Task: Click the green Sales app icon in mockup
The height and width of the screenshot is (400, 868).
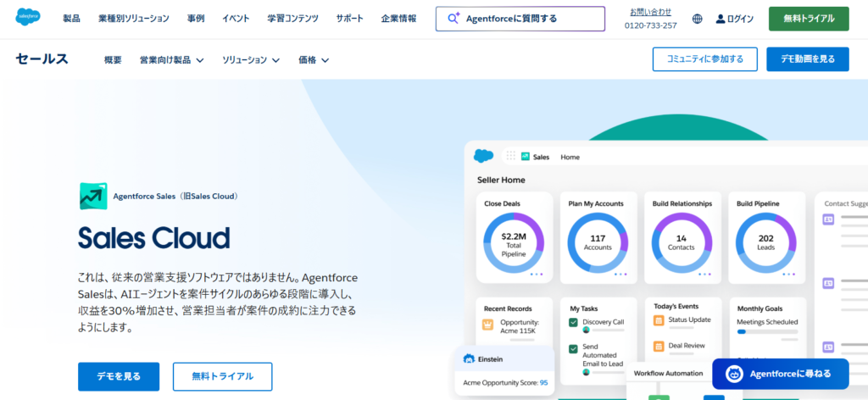Action: (526, 157)
